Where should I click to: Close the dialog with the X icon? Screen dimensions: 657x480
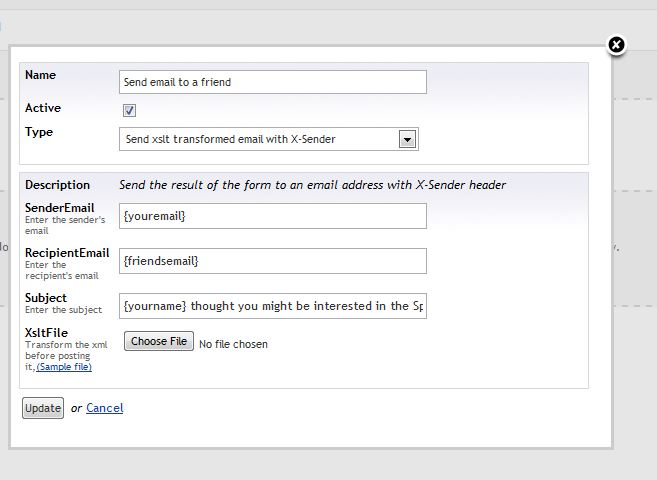point(616,45)
